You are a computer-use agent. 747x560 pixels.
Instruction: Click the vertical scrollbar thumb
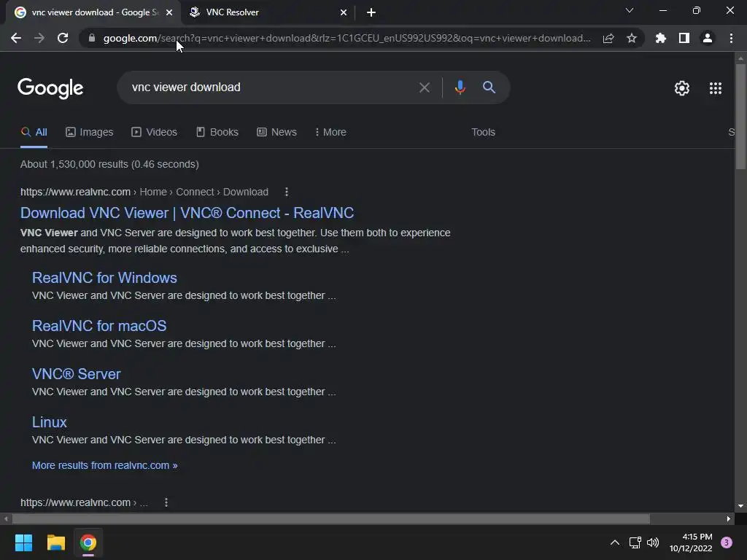tap(740, 116)
